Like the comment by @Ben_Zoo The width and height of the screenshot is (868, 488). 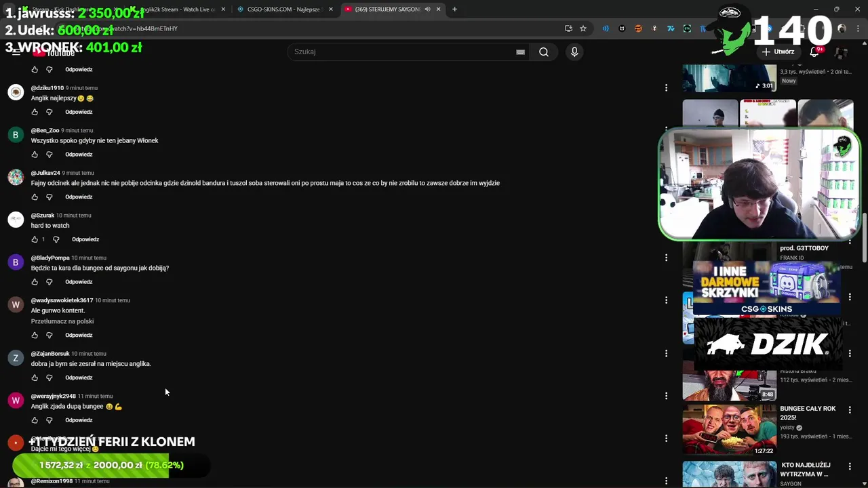coord(35,155)
